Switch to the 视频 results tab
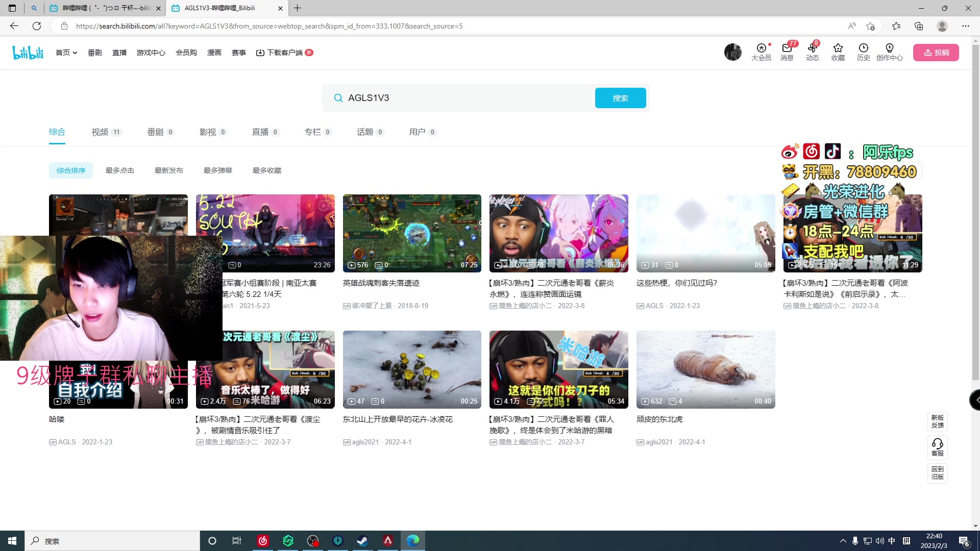 [x=100, y=132]
